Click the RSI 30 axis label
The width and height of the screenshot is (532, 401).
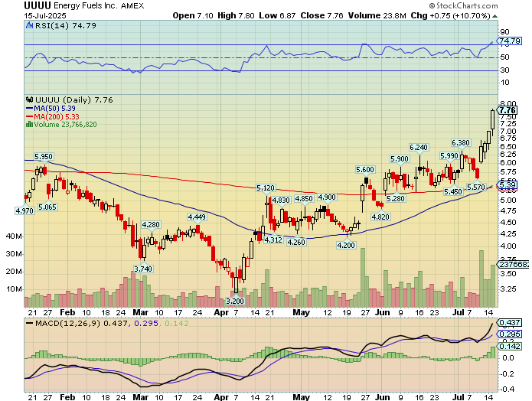click(x=504, y=70)
